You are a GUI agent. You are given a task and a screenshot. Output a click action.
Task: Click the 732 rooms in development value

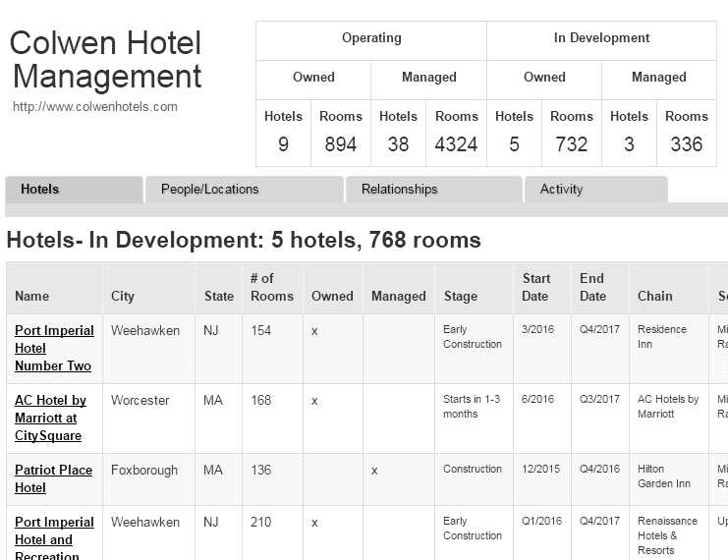tap(572, 144)
